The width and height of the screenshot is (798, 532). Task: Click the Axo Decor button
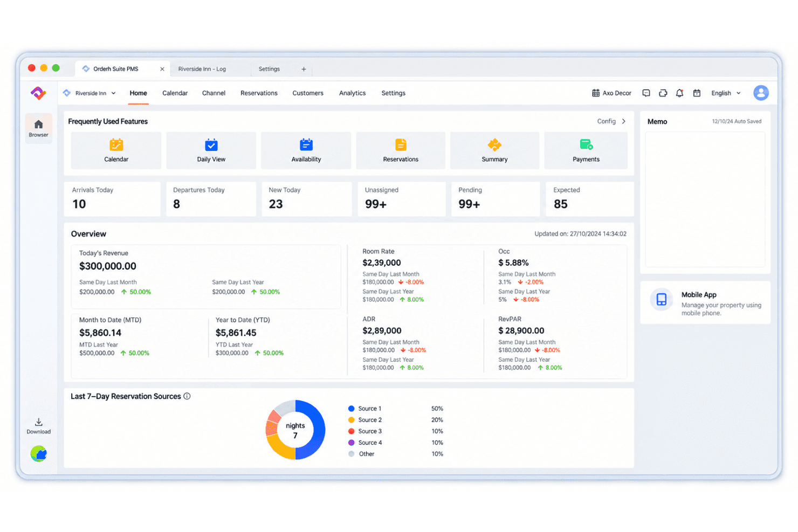(x=611, y=93)
